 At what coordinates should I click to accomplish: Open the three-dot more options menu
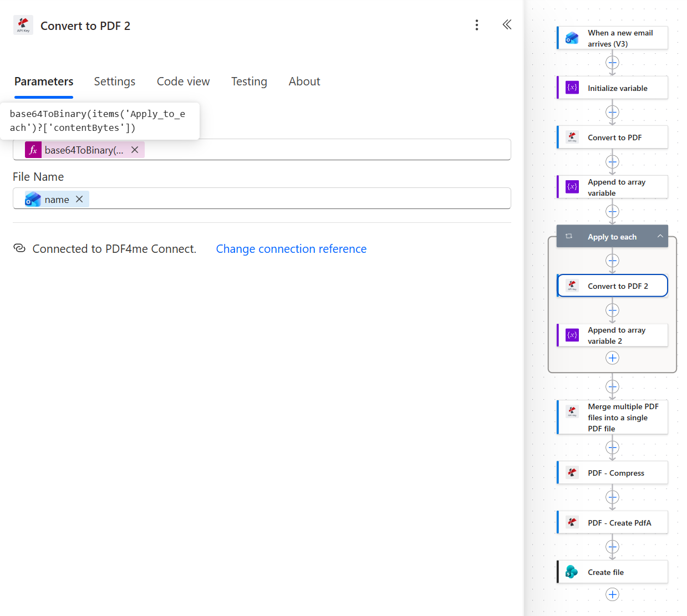pos(477,25)
